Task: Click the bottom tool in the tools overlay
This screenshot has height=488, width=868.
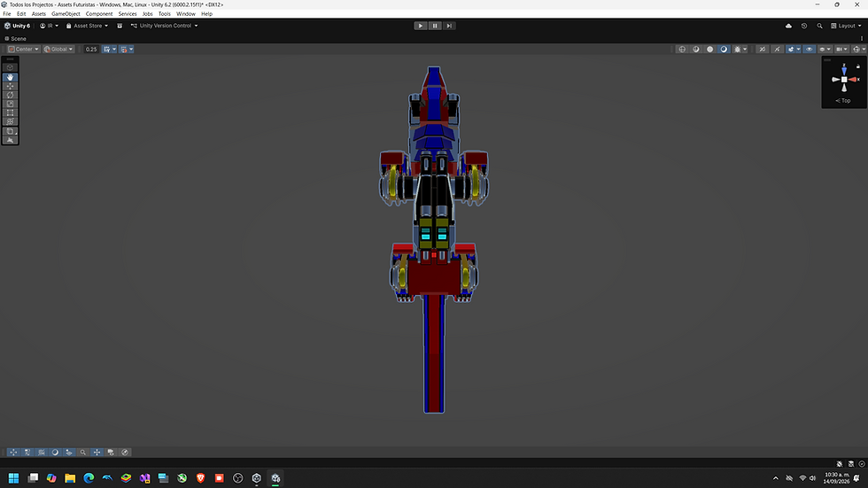Action: (x=10, y=140)
